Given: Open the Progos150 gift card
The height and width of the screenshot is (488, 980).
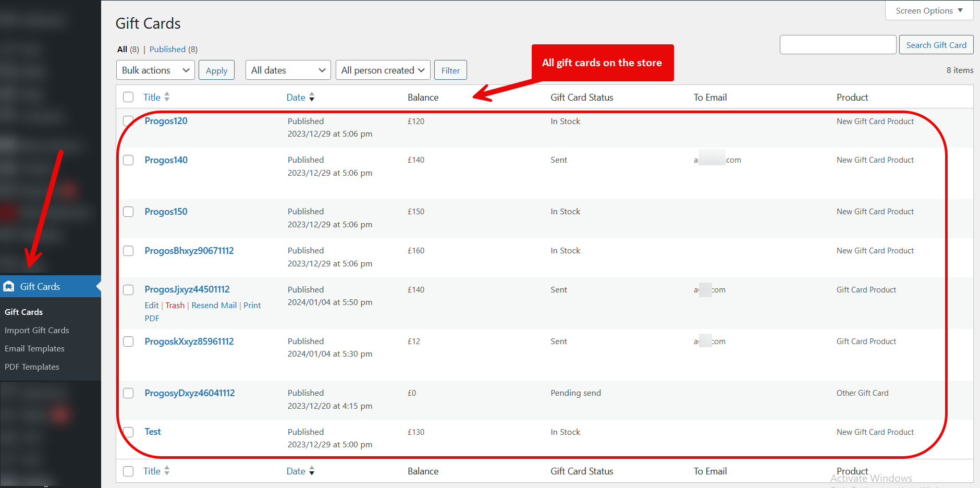Looking at the screenshot, I should click(166, 212).
